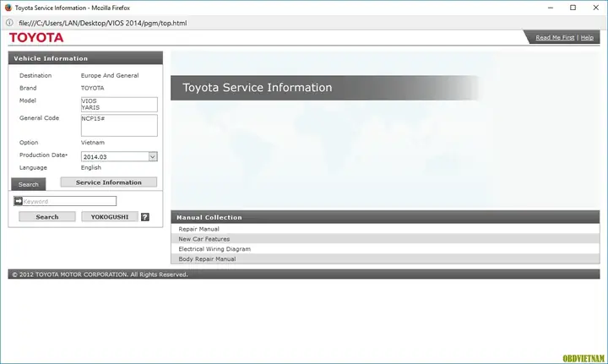Open the Help link
The height and width of the screenshot is (364, 608).
point(587,38)
